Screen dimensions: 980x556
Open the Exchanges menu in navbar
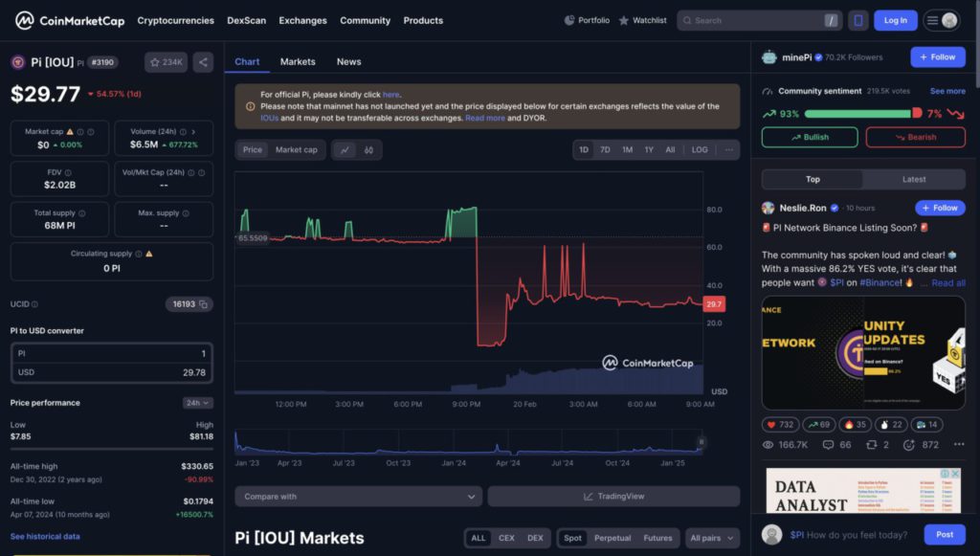302,20
